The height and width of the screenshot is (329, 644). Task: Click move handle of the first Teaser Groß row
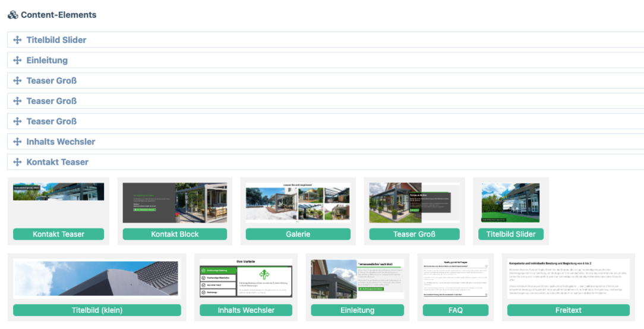pyautogui.click(x=17, y=80)
